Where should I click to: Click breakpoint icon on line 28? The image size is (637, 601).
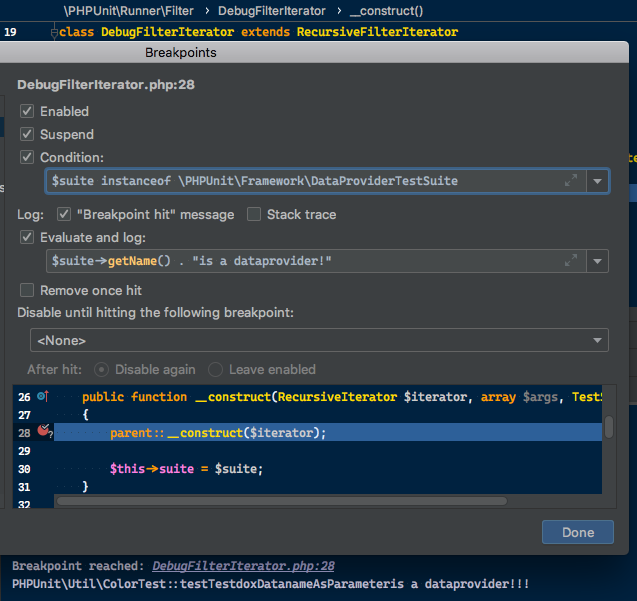43,430
